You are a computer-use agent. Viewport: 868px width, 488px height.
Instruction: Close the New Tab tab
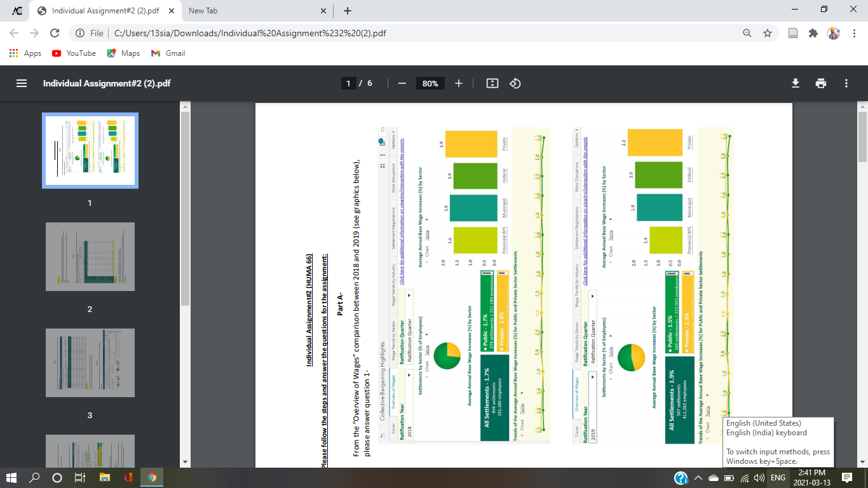[323, 11]
